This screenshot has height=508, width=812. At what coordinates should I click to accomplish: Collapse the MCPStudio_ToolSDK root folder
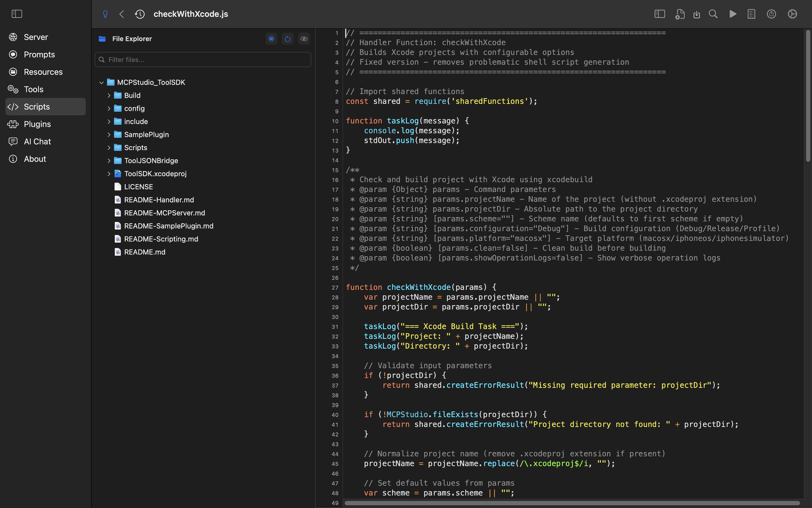pyautogui.click(x=101, y=82)
